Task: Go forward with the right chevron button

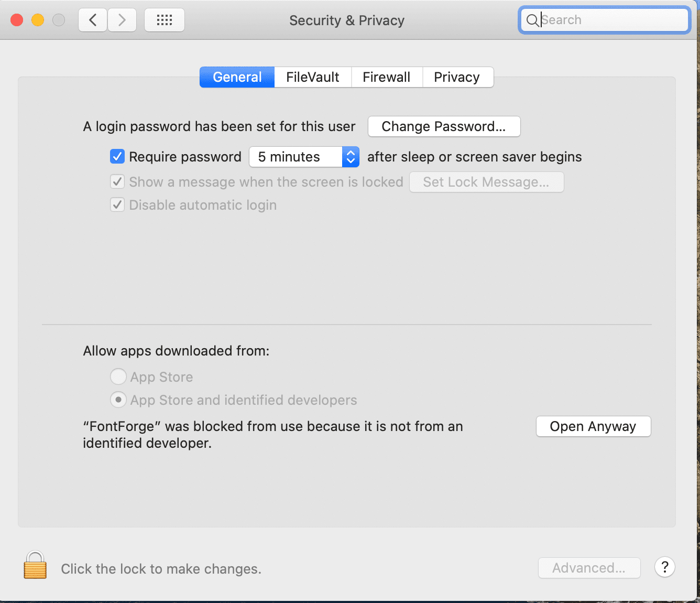Action: pyautogui.click(x=122, y=20)
